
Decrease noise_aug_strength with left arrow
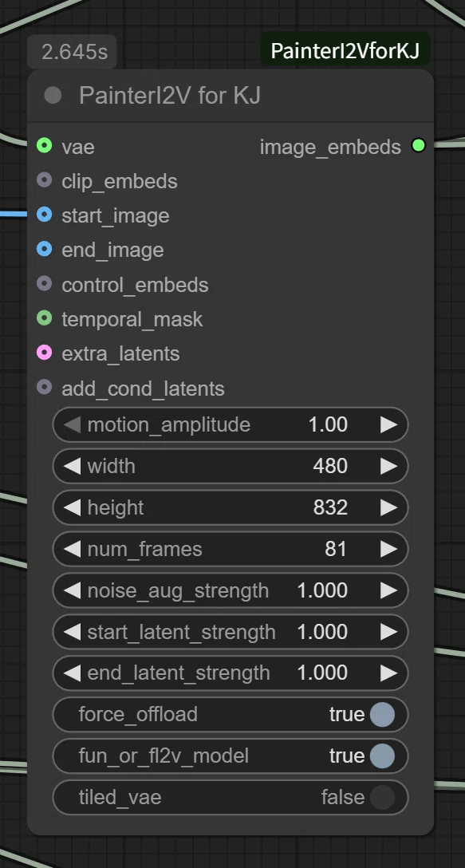(x=72, y=590)
